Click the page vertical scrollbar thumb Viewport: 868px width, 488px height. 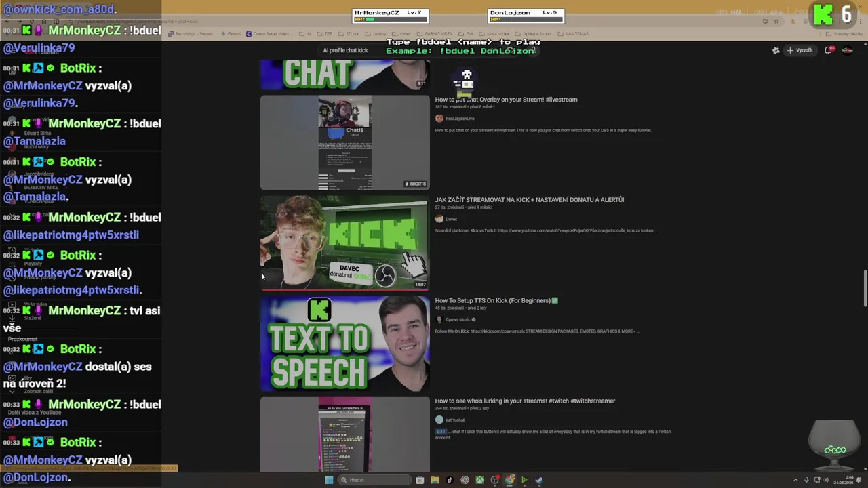click(865, 288)
